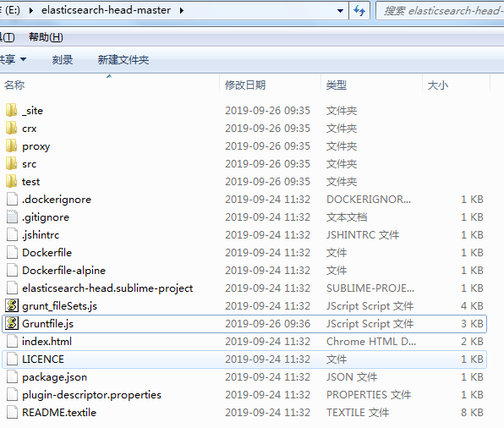Click the (E:) drive breadcrumb segment
Image resolution: width=504 pixels, height=428 pixels.
pos(12,10)
